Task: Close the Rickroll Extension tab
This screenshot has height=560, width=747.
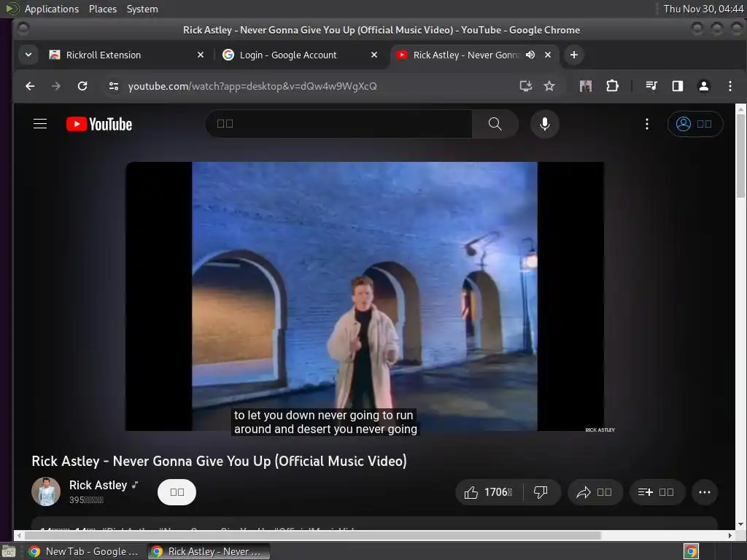Action: (x=201, y=55)
